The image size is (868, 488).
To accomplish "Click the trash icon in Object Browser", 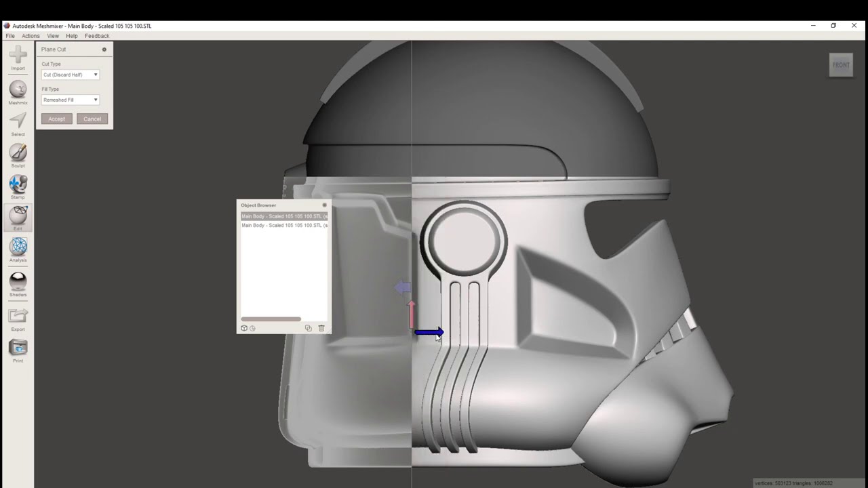I will (x=321, y=328).
